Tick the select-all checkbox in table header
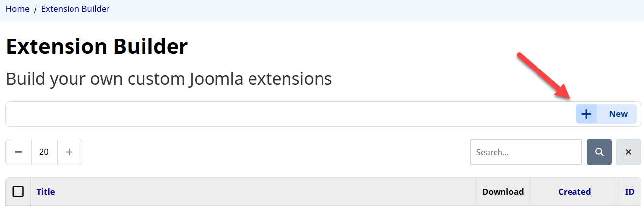 pyautogui.click(x=18, y=192)
